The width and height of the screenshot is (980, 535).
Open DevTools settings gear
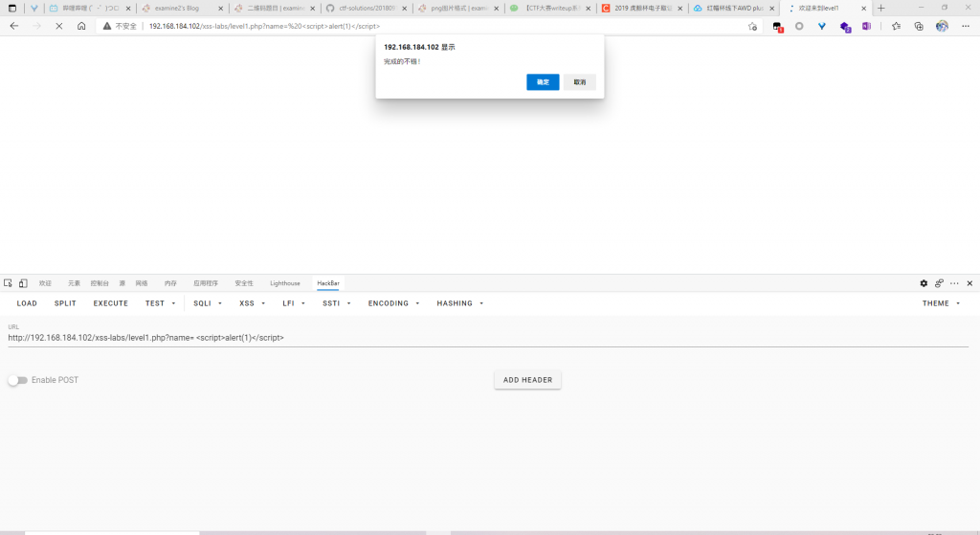pos(924,283)
